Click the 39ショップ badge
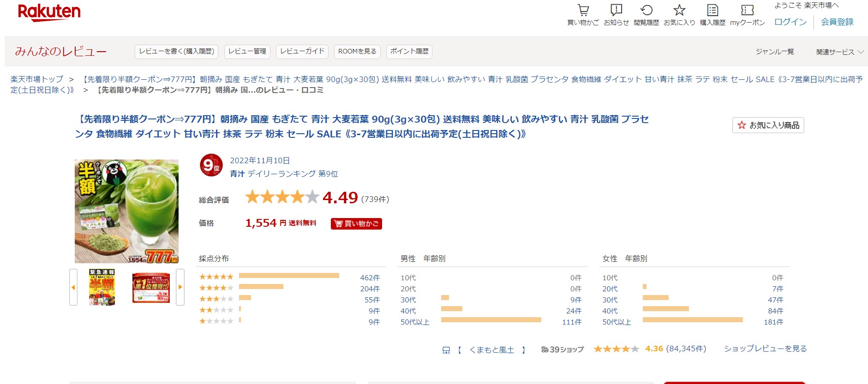 (x=562, y=349)
